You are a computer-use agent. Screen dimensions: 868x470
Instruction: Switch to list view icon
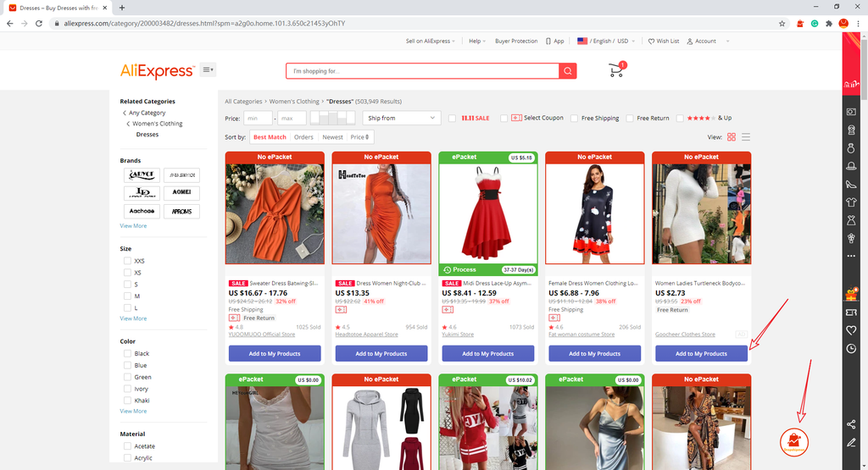tap(746, 137)
